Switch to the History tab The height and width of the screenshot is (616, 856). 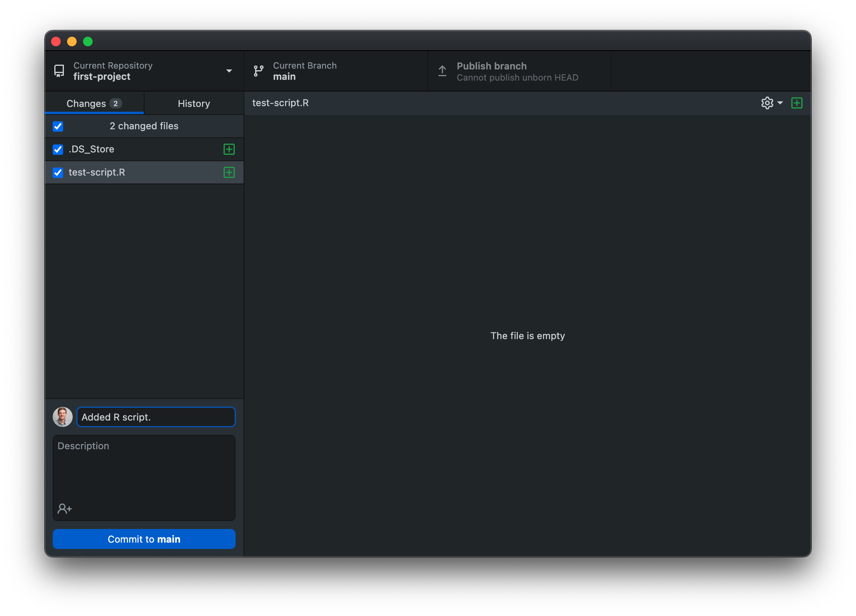click(194, 103)
